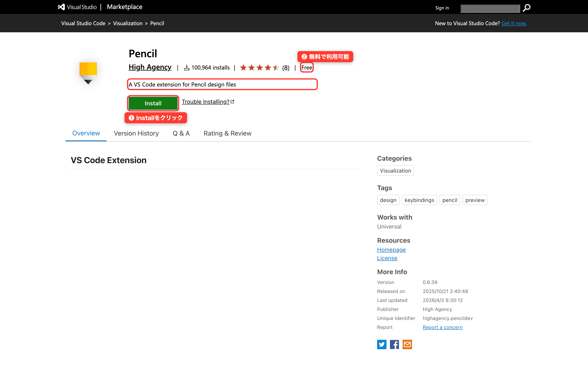Open the Overview tab
This screenshot has height=368, width=588.
pos(86,133)
